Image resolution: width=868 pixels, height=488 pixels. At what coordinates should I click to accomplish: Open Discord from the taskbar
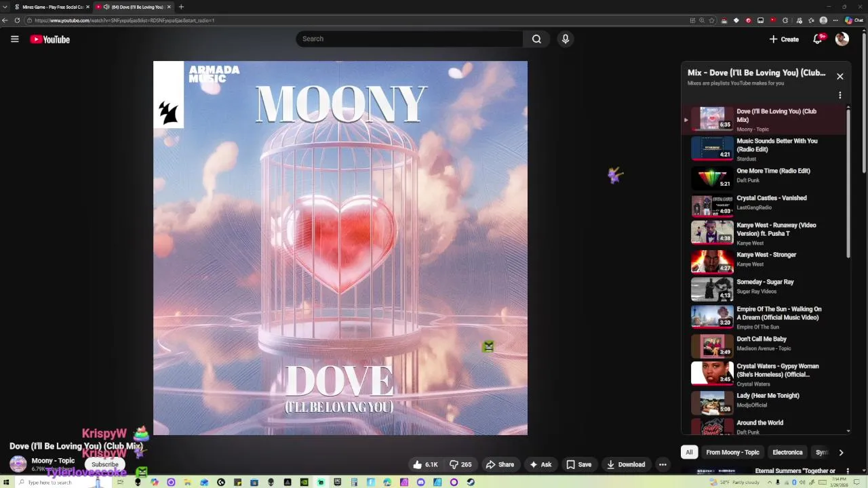420,482
